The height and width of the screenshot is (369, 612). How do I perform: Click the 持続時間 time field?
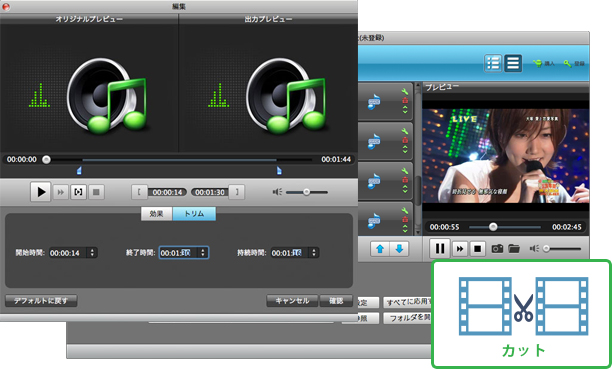coord(290,253)
